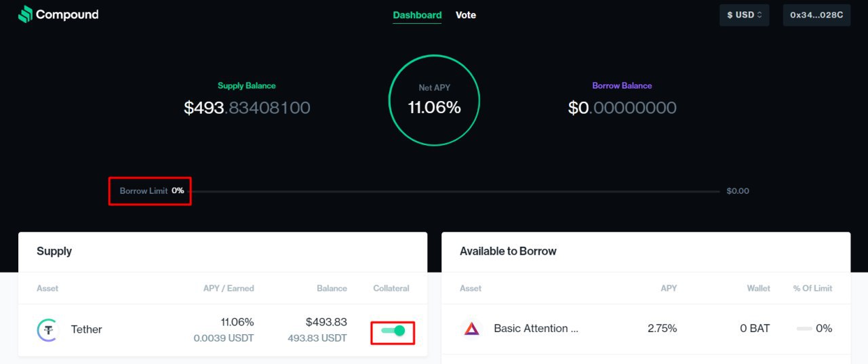Image resolution: width=868 pixels, height=364 pixels.
Task: Toggle Tether collateral switch
Action: coord(393,331)
